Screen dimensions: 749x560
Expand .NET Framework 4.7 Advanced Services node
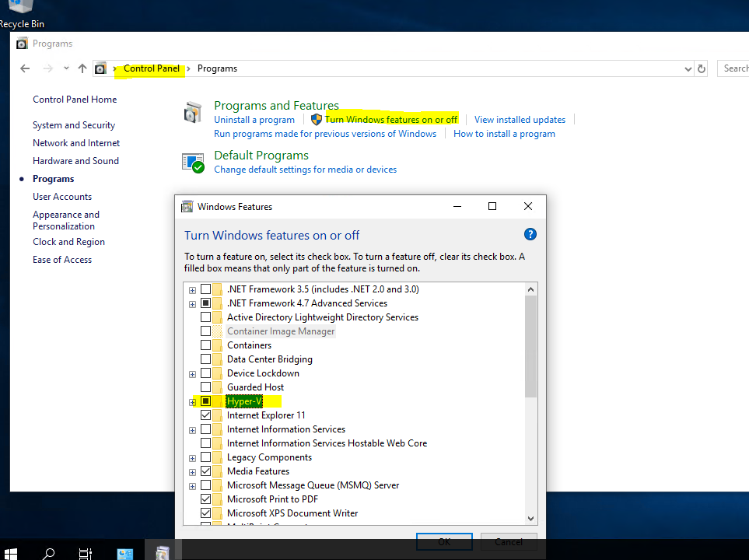(193, 304)
